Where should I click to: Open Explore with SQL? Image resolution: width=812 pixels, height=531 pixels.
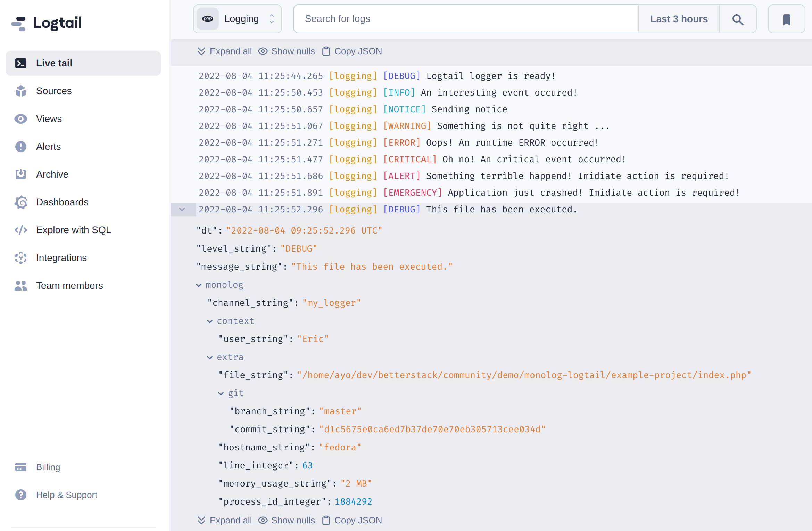[x=73, y=230]
